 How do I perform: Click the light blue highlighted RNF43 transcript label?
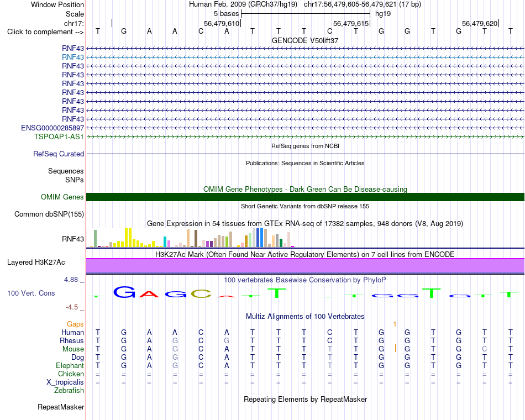[x=72, y=57]
